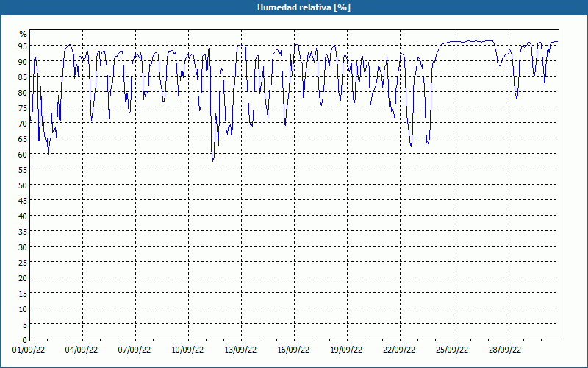Select the 04/09/22 date label
The height and width of the screenshot is (368, 588).
pos(82,350)
